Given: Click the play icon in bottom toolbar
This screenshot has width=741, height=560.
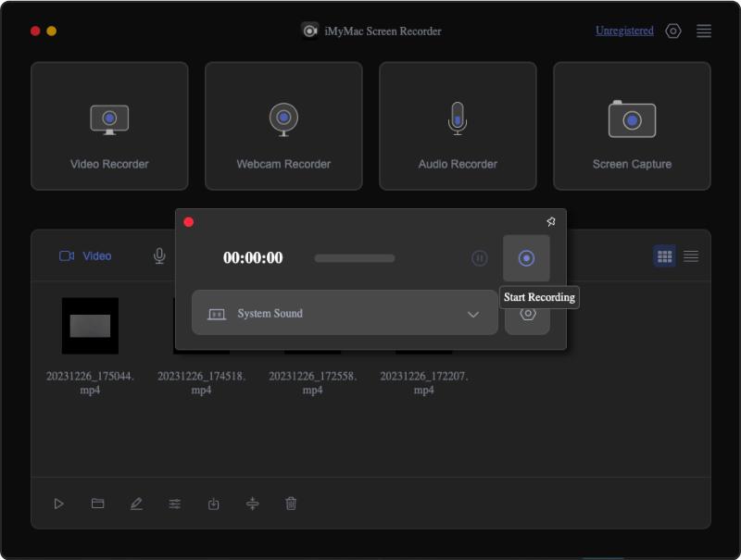Looking at the screenshot, I should [58, 504].
